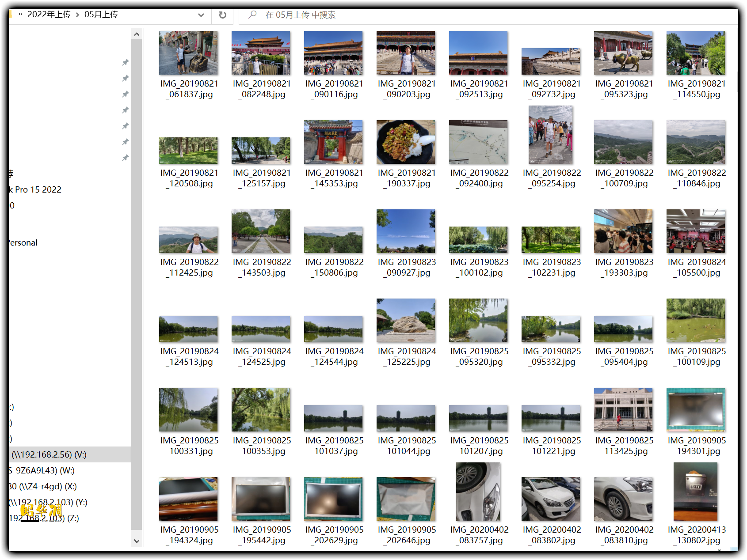Image resolution: width=747 pixels, height=560 pixels.
Task: Select thumbnail IMG_20190822_143503.jpg
Action: 261,231
